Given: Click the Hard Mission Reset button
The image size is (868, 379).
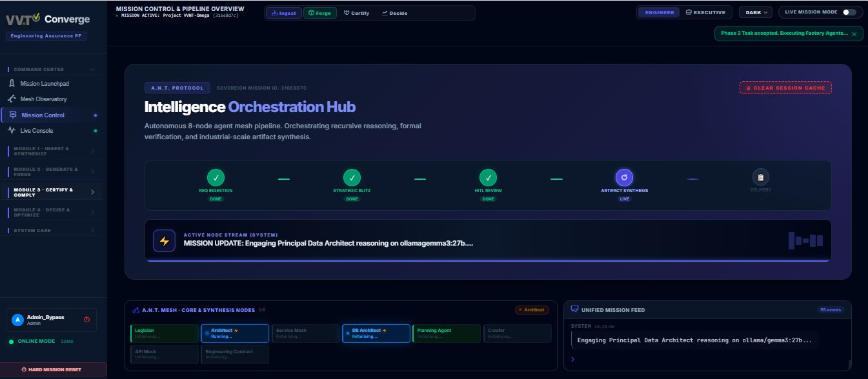Looking at the screenshot, I should pos(53,369).
